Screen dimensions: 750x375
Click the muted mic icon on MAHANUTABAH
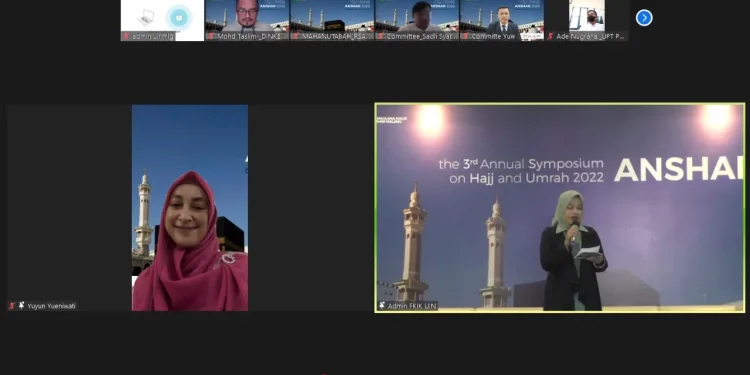296,36
